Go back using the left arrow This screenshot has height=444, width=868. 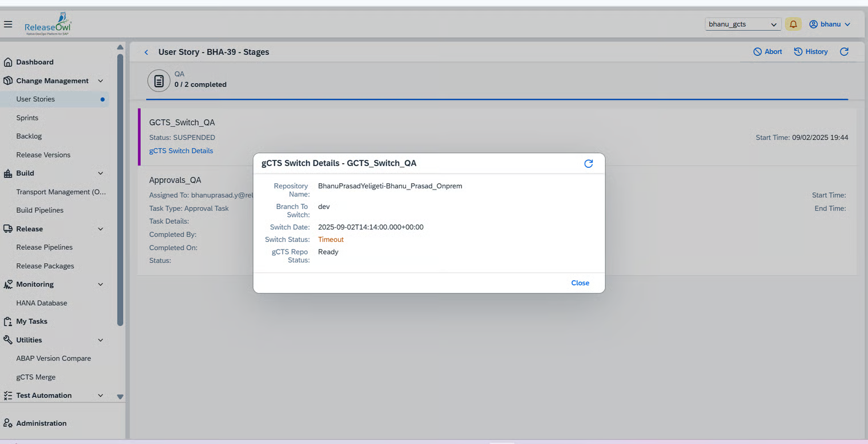[x=146, y=52]
